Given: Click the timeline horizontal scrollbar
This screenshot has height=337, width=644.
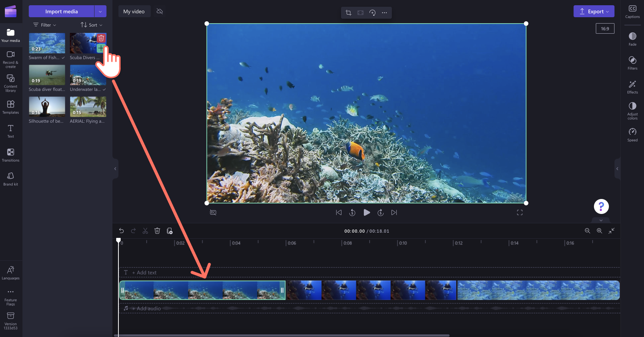Looking at the screenshot, I should coord(282,336).
